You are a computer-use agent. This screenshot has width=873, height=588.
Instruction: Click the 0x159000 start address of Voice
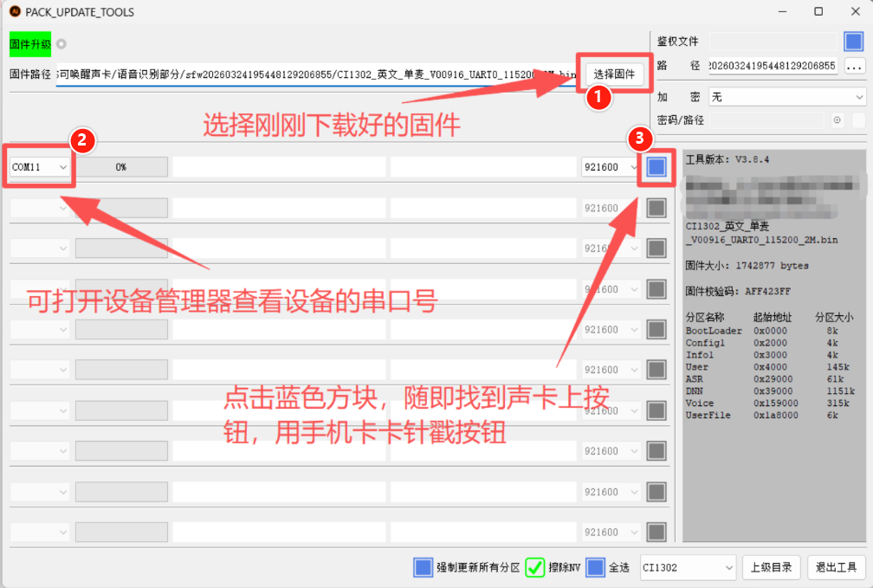click(776, 404)
